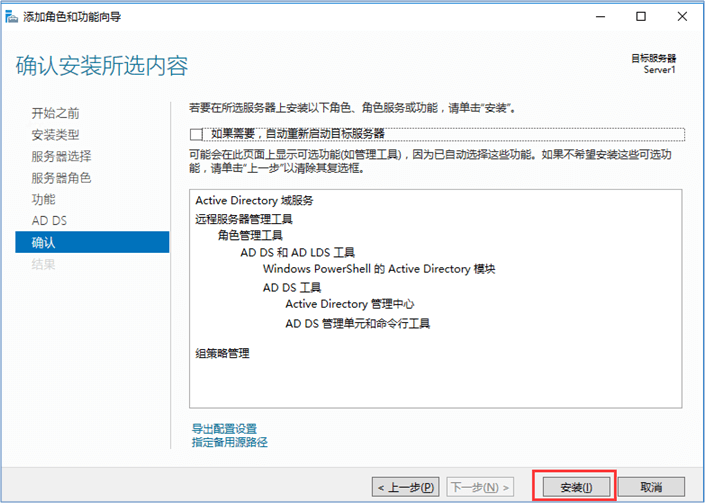Screen dimensions: 705x503
Task: Close the wizard window
Action: 682,17
